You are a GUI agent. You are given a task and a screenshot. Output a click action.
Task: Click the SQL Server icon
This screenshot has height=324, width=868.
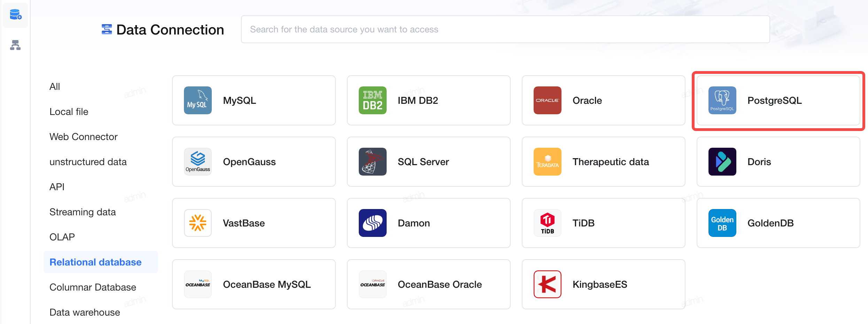tap(372, 162)
